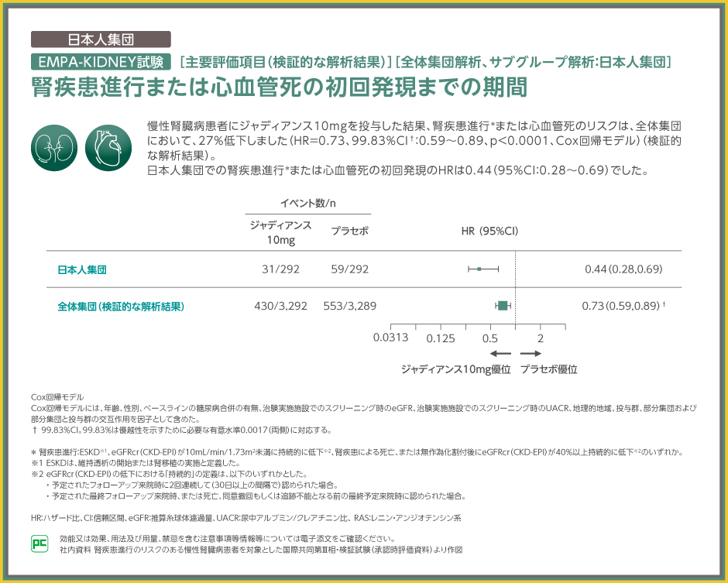Click the kidney icon in green circle
Screen dimensions: 728x583
pyautogui.click(x=52, y=144)
